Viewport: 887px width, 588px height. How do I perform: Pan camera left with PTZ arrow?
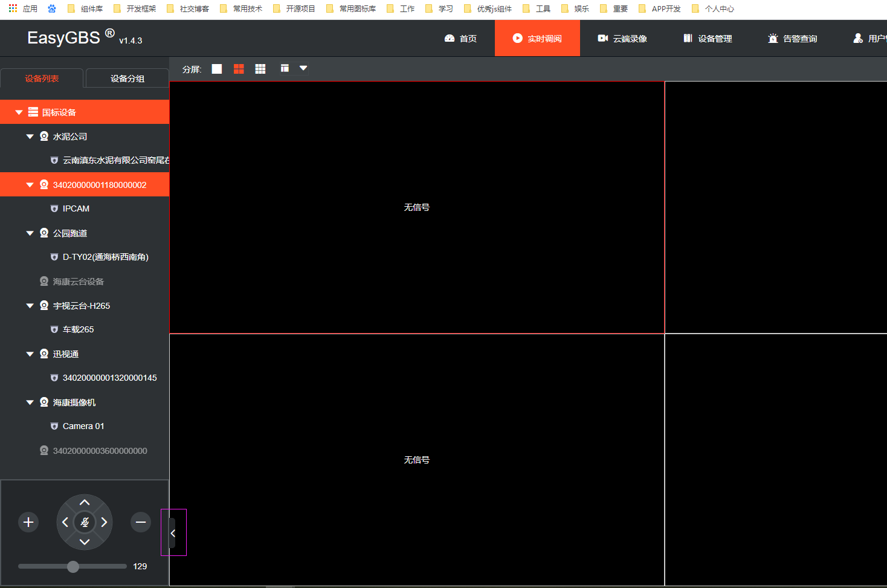[x=65, y=522]
